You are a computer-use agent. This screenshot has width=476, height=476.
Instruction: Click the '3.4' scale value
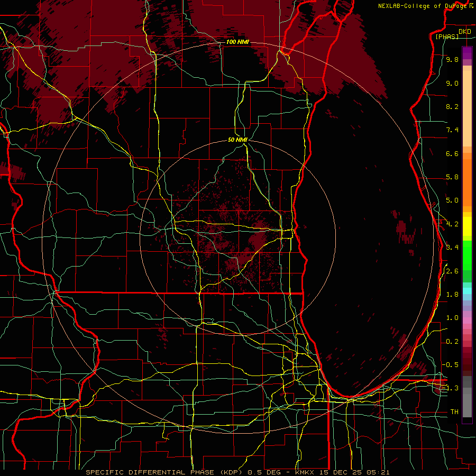click(x=452, y=248)
